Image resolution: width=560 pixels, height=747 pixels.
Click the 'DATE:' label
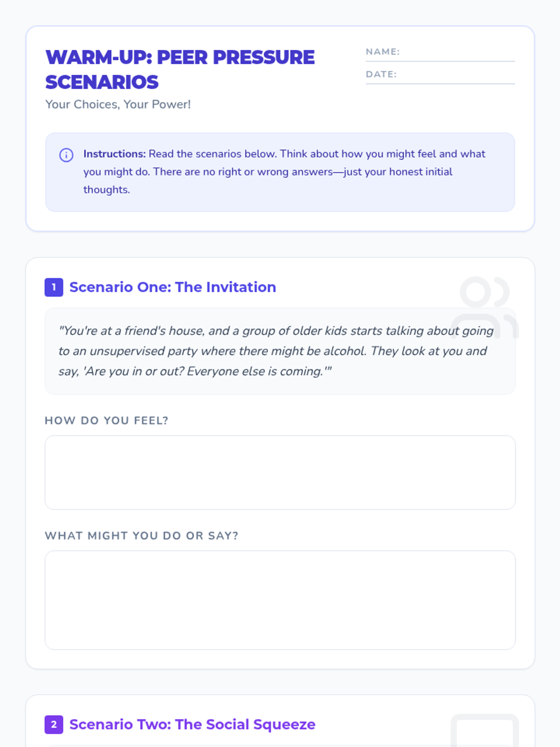(x=381, y=74)
